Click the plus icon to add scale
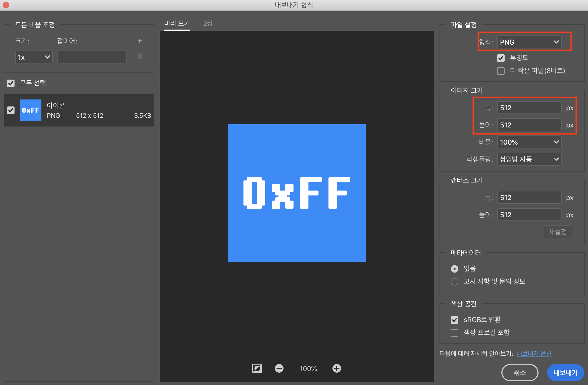The height and width of the screenshot is (385, 588). [140, 41]
